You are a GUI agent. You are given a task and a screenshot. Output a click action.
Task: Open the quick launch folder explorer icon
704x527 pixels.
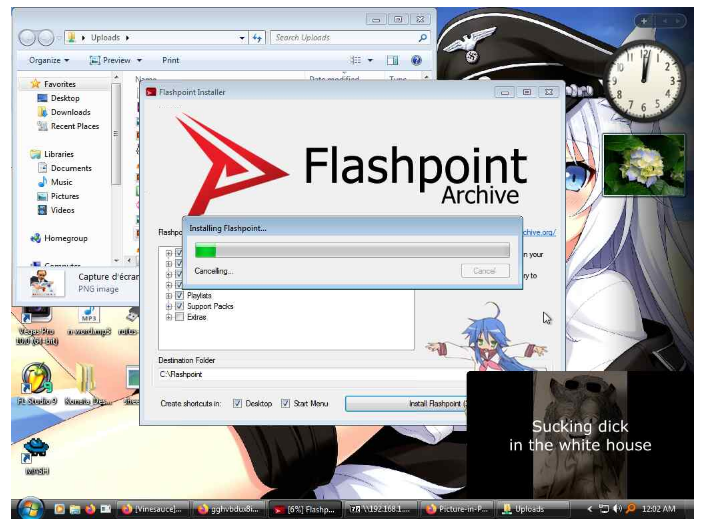[75, 509]
